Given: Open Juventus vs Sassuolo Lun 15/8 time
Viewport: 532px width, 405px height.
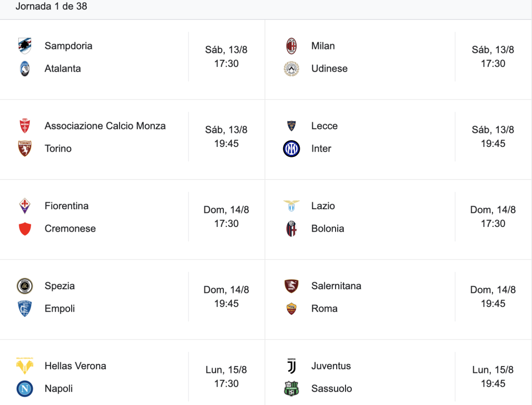Looking at the screenshot, I should click(x=493, y=384).
